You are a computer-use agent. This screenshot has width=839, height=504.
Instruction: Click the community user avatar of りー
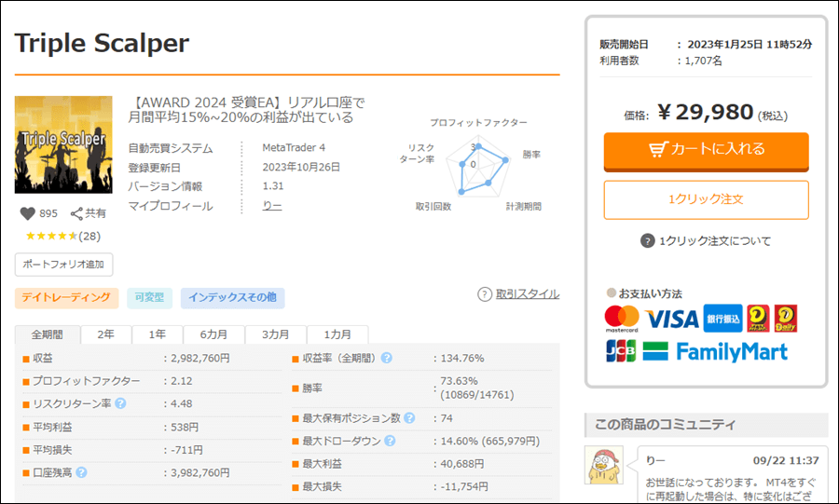click(603, 465)
